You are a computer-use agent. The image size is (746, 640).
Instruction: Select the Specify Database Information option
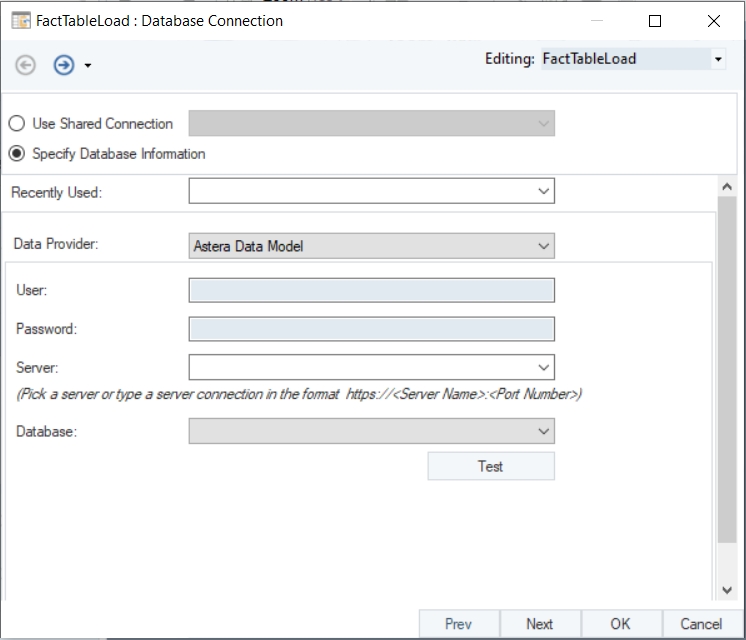click(x=17, y=154)
